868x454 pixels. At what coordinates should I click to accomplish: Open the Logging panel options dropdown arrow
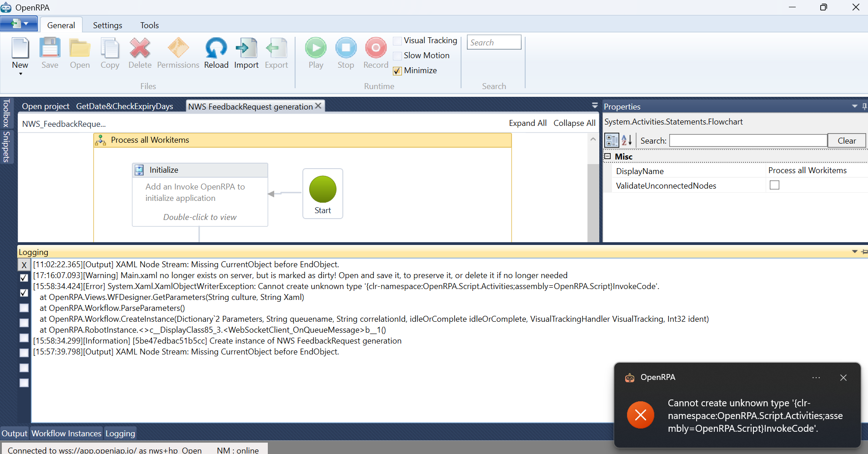click(855, 252)
